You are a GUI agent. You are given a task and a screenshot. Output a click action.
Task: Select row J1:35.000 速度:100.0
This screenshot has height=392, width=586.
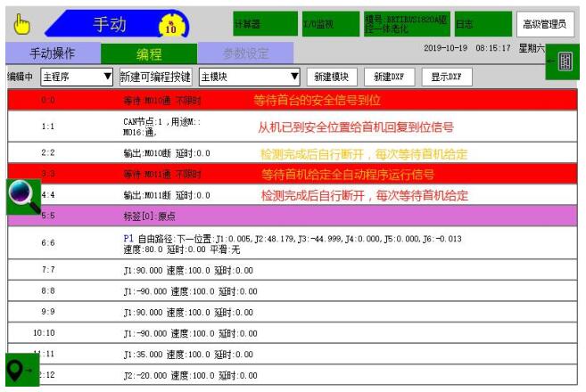(x=293, y=354)
